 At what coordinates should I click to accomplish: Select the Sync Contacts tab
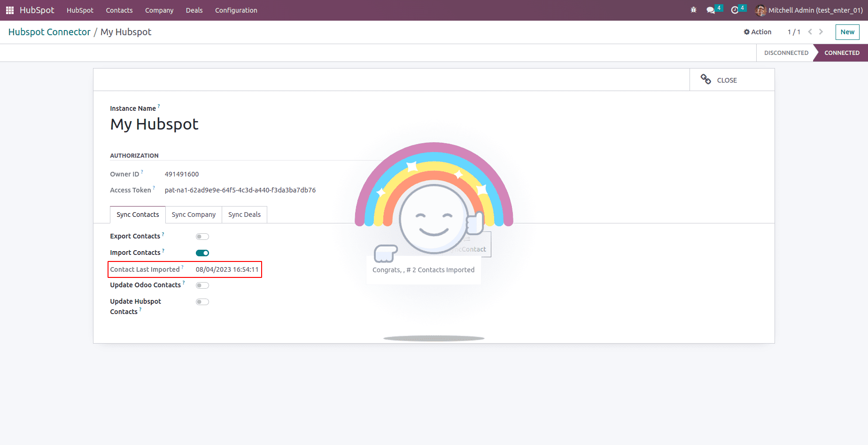coord(138,215)
